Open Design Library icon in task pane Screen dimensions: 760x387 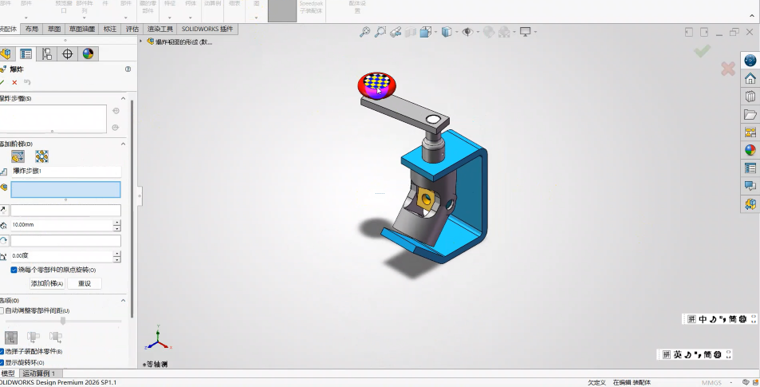click(750, 97)
